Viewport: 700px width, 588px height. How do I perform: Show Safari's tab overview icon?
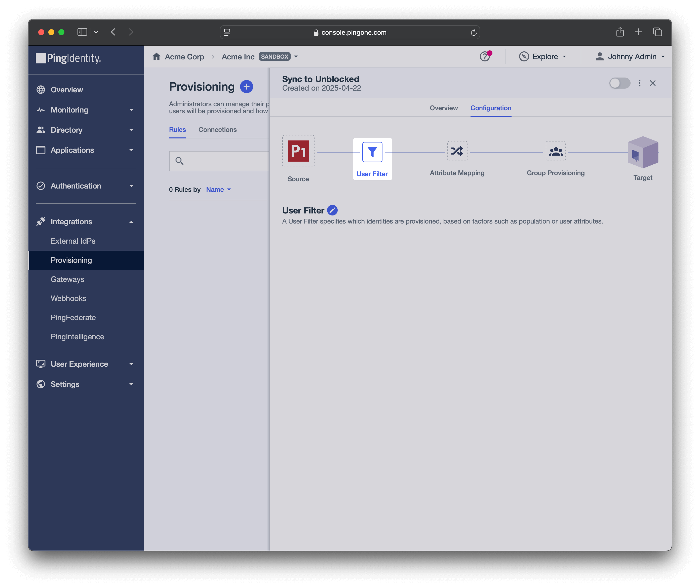pyautogui.click(x=657, y=32)
